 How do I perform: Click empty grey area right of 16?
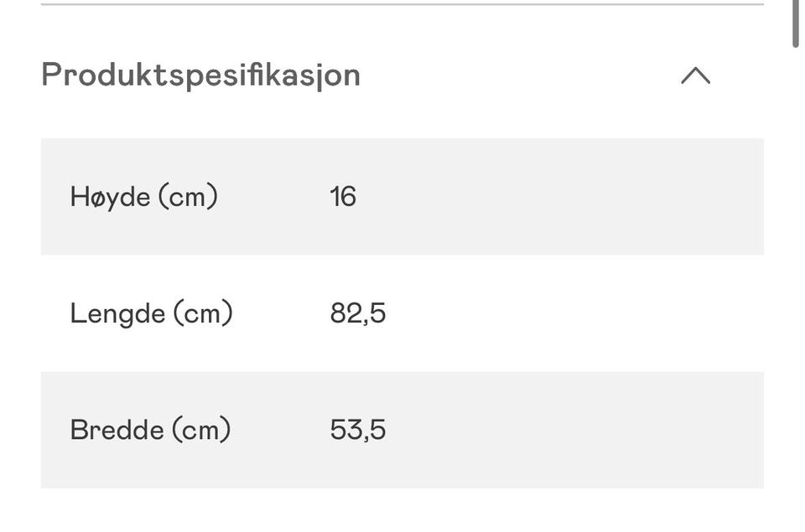click(x=570, y=197)
